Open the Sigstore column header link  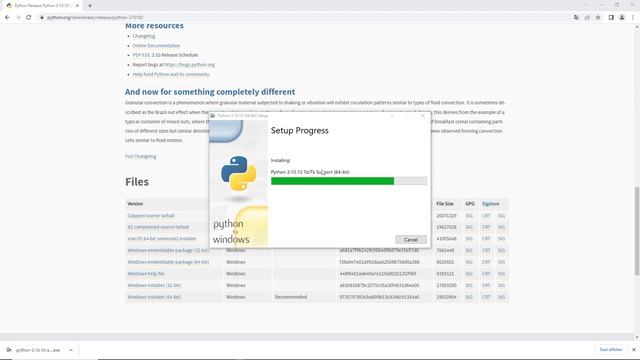490,204
